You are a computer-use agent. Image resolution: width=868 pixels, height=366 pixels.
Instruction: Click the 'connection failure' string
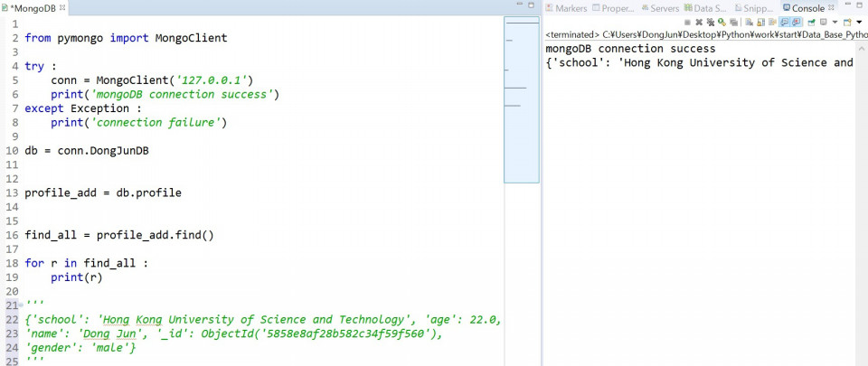coord(155,123)
